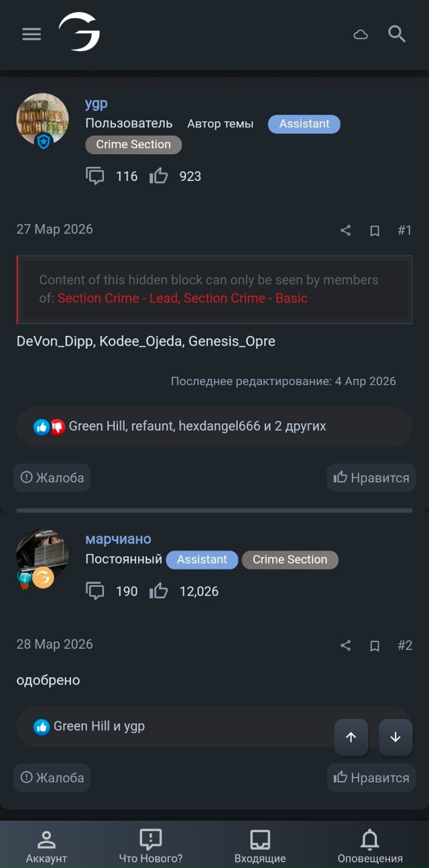The width and height of the screenshot is (429, 868).
Task: Open the Что Нового? tab
Action: (151, 846)
